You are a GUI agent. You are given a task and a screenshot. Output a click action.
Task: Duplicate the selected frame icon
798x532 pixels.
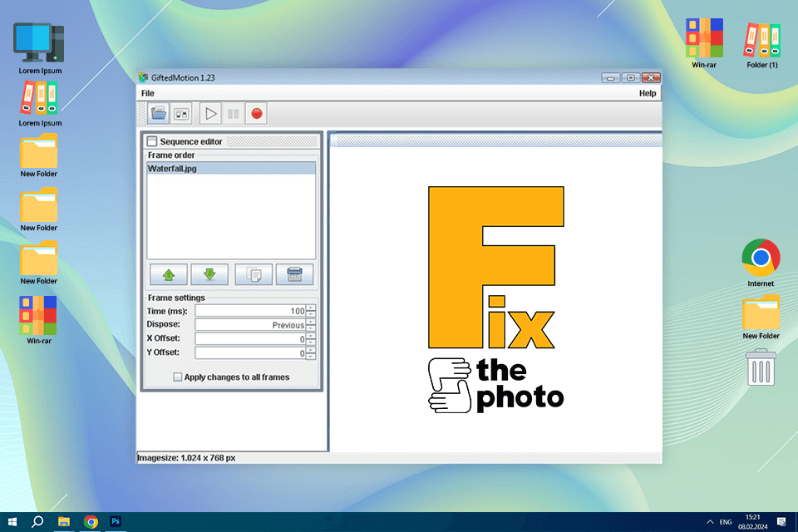click(x=254, y=274)
